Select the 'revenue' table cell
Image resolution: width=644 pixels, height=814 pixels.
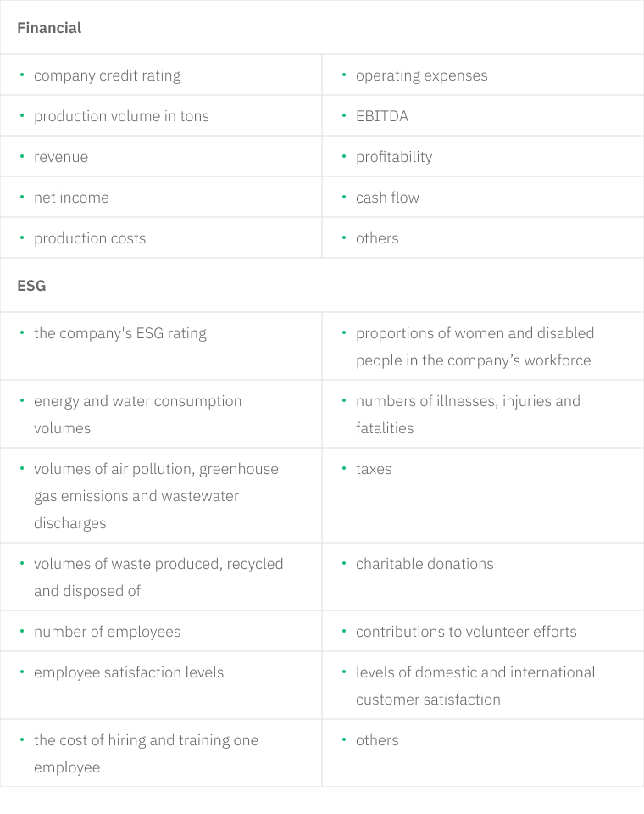61,157
